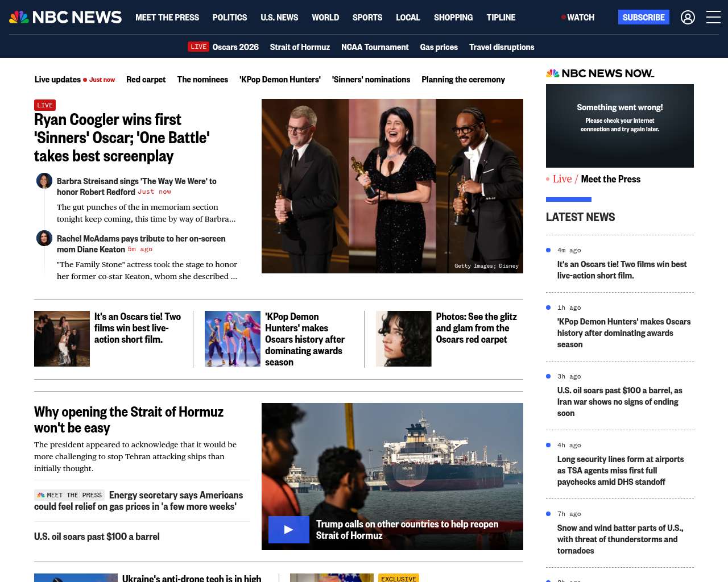Select Planning the ceremony tab
728x582 pixels.
(x=463, y=80)
